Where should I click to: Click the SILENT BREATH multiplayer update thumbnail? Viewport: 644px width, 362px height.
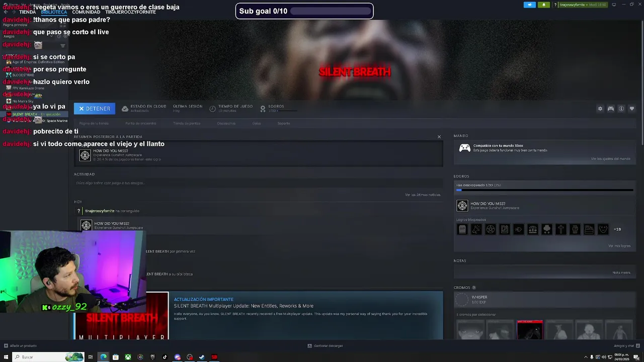pyautogui.click(x=121, y=316)
